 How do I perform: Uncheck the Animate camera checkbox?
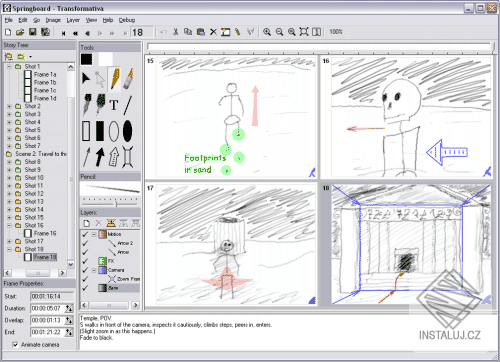15,345
